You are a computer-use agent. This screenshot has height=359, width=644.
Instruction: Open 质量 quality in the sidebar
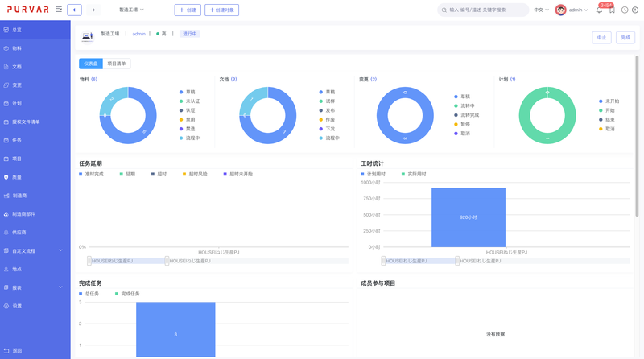pos(35,177)
